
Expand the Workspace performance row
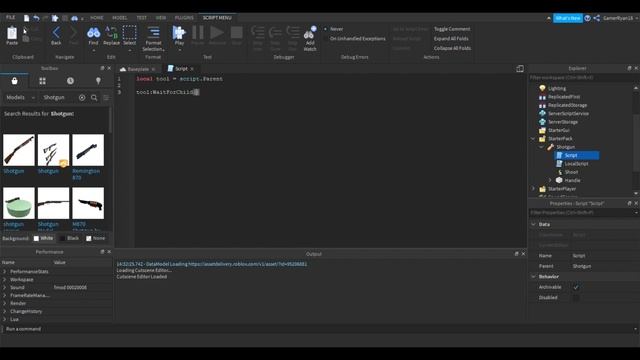coord(4,280)
